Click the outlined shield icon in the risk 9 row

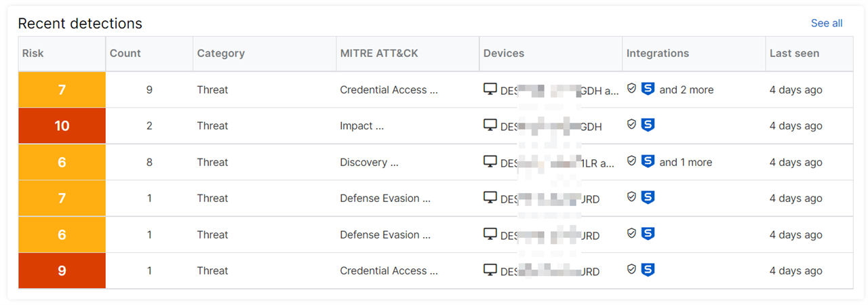(x=631, y=270)
